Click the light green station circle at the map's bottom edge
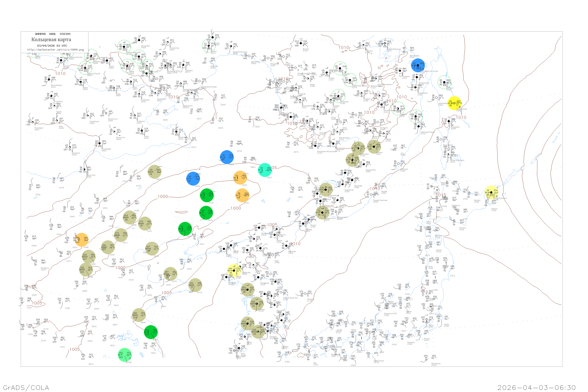 [124, 355]
